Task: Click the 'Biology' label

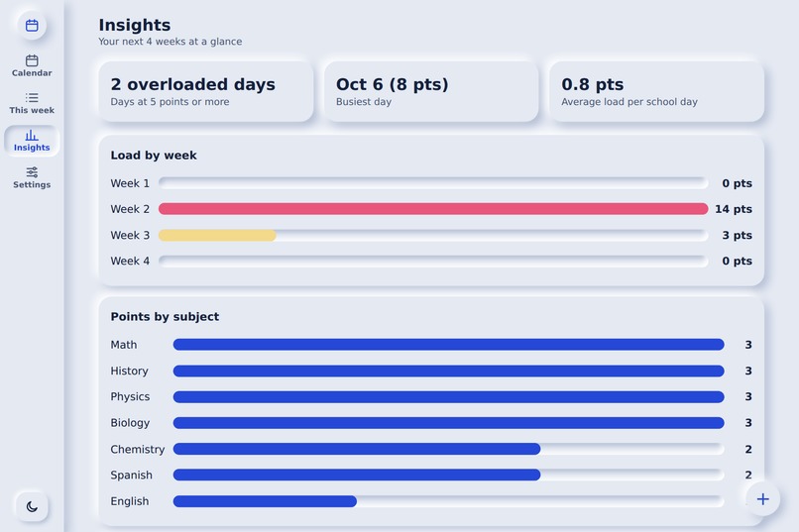Action: (x=130, y=423)
